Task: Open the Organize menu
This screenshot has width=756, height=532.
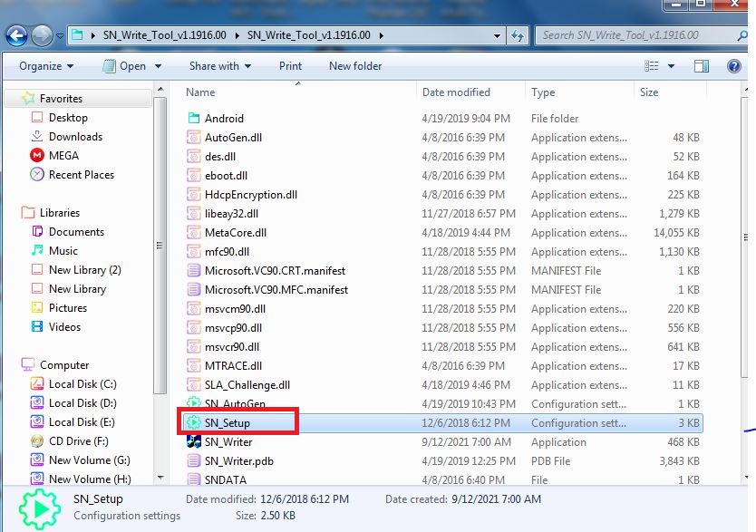Action: point(46,66)
